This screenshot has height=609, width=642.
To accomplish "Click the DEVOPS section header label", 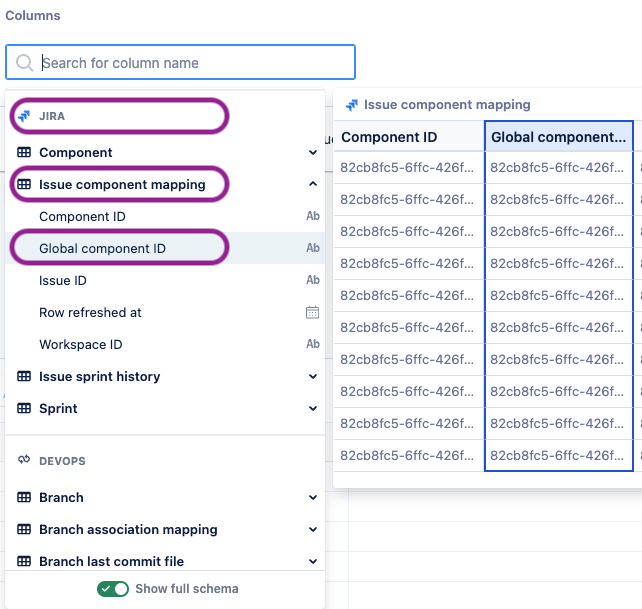I will point(62,461).
